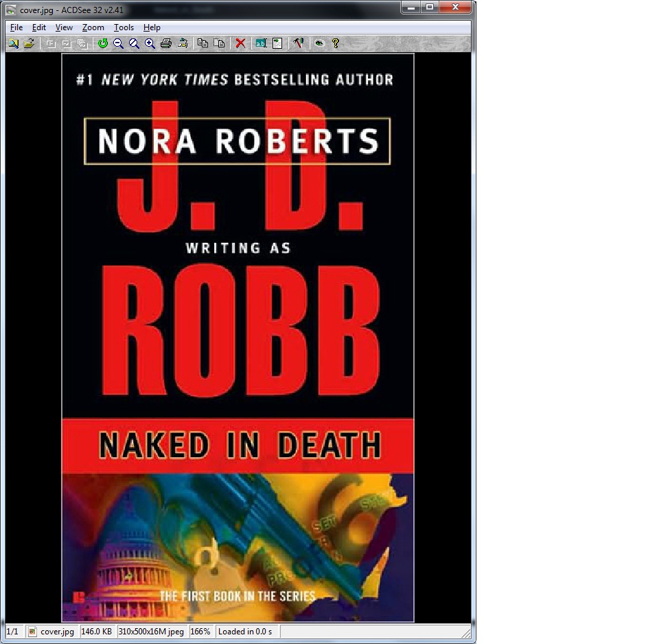Open the Edit menu
This screenshot has height=644, width=659.
pyautogui.click(x=39, y=27)
